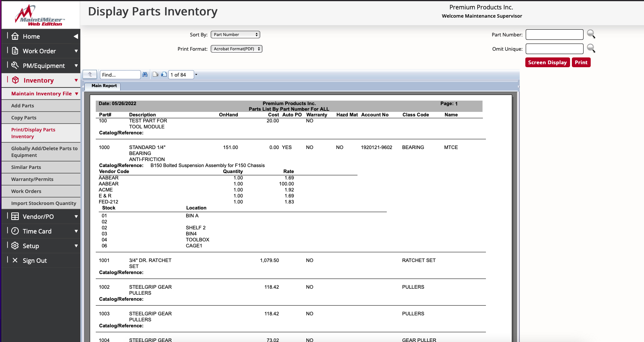Screen dimensions: 644x342
Task: Open Setup via the gear icon
Action: tap(15, 246)
